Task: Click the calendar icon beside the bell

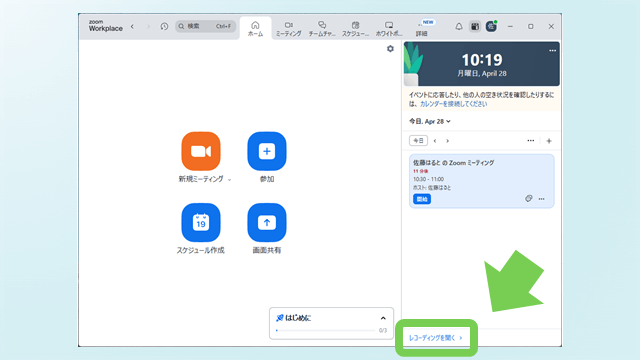Action: click(475, 27)
